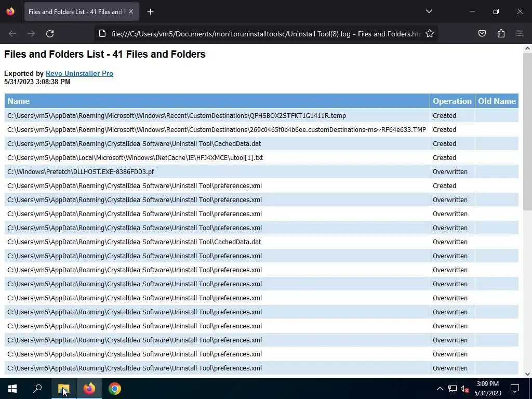Screen dimensions: 532x399
Task: Reload the current page
Action: 50,34
